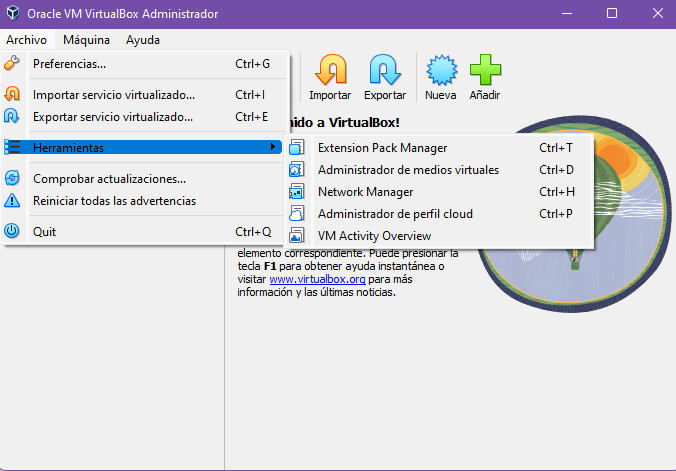Click the Ctrl+H shortcut label
The height and width of the screenshot is (471, 676).
click(x=557, y=192)
